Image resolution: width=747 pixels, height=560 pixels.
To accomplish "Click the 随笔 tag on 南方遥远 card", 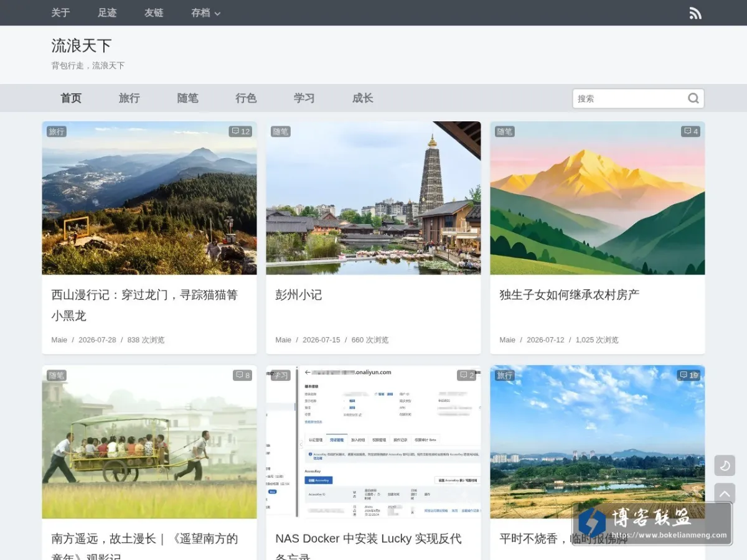I will point(57,375).
